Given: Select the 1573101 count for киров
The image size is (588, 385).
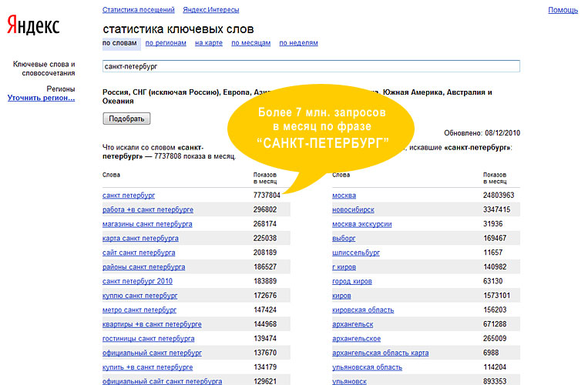Looking at the screenshot, I should pos(496,296).
